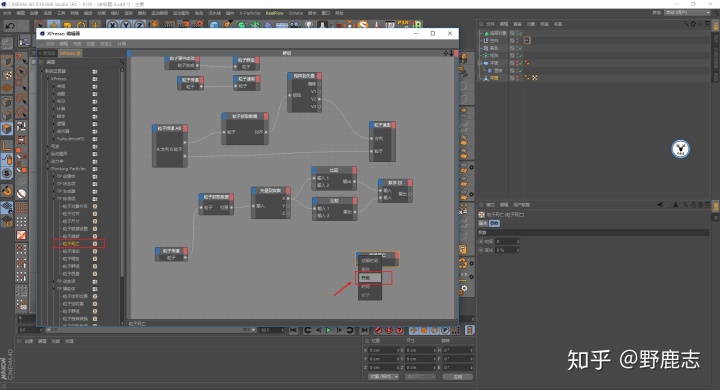720x390 pixels.
Task: Open the size mode dropdown beside it
Action: [x=420, y=377]
